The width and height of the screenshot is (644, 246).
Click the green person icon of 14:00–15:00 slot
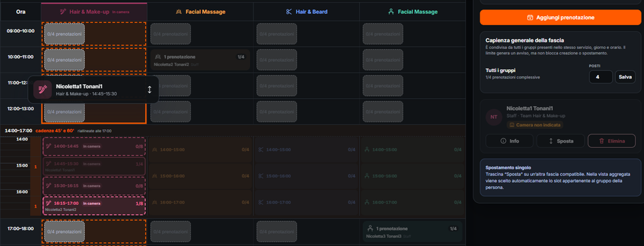[367, 150]
